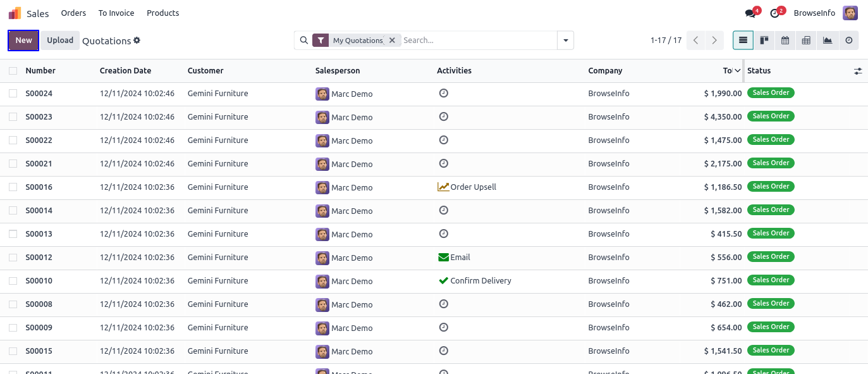The image size is (868, 374).
Task: Open the Orders menu
Action: pyautogui.click(x=73, y=13)
